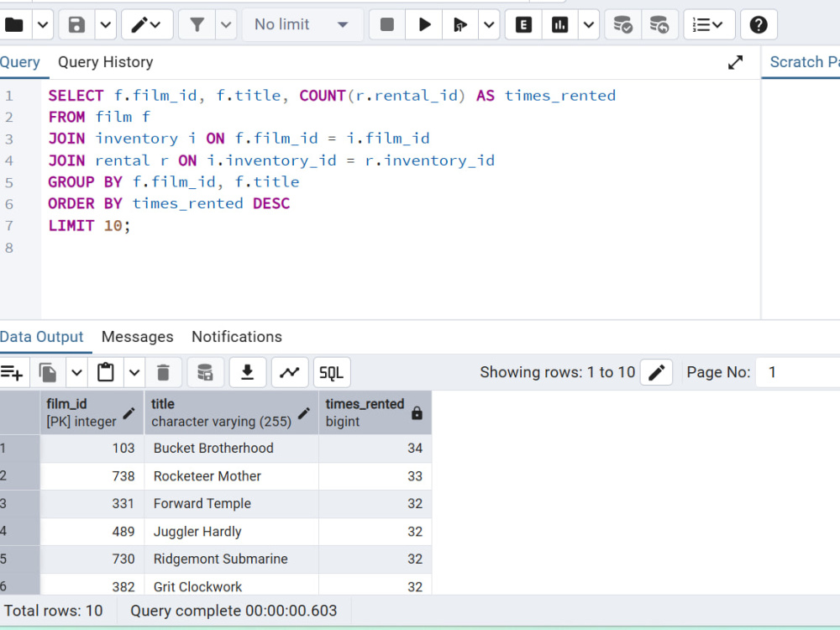Image resolution: width=840 pixels, height=630 pixels.
Task: Click the Page No input field
Action: (798, 372)
